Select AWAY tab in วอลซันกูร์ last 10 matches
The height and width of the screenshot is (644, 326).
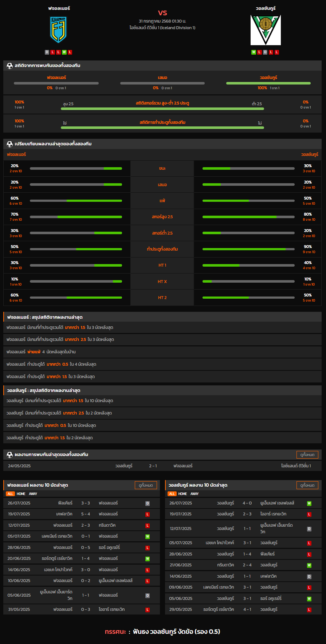click(x=195, y=494)
